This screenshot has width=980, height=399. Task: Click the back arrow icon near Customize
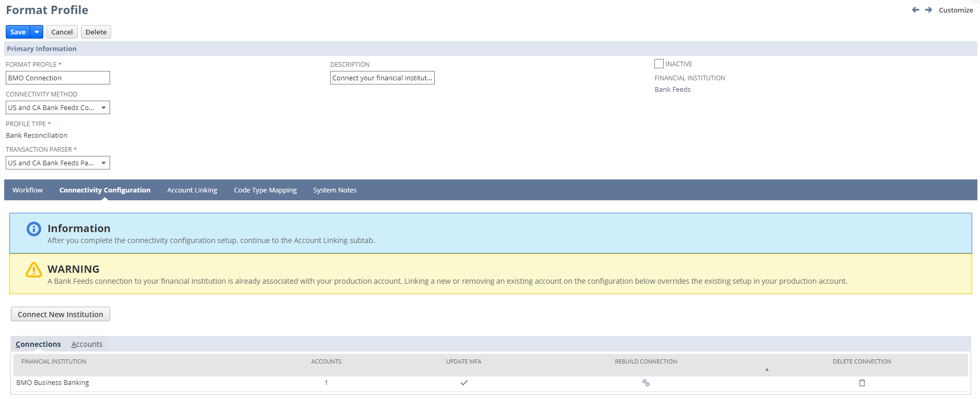pyautogui.click(x=915, y=10)
